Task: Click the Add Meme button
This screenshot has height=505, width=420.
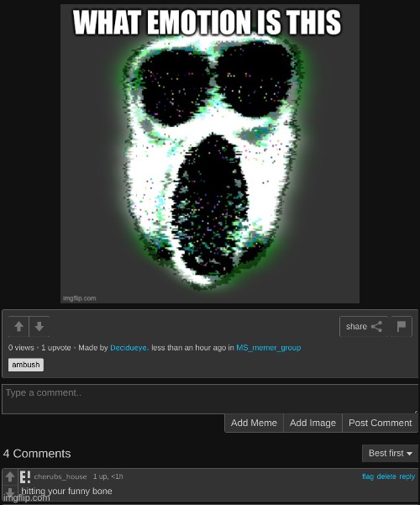Action: [254, 423]
